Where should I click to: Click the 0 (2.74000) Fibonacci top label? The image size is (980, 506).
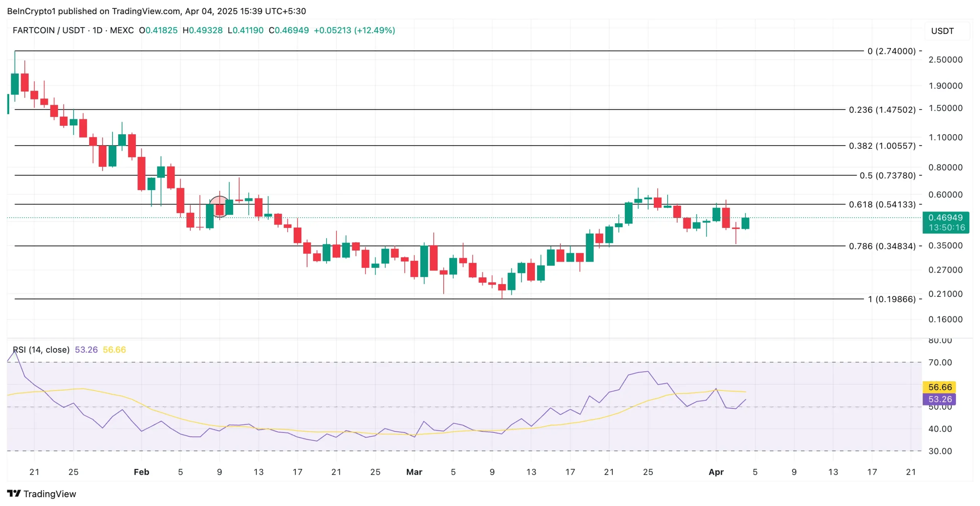click(x=891, y=51)
